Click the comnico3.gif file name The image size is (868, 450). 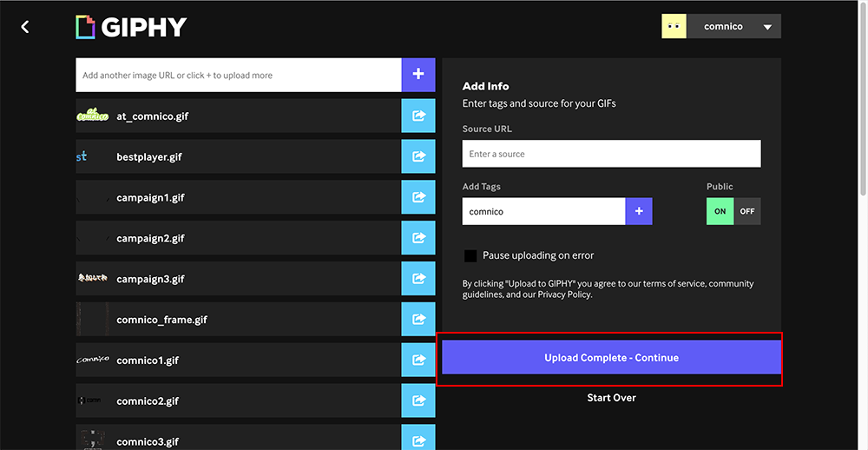pyautogui.click(x=148, y=441)
